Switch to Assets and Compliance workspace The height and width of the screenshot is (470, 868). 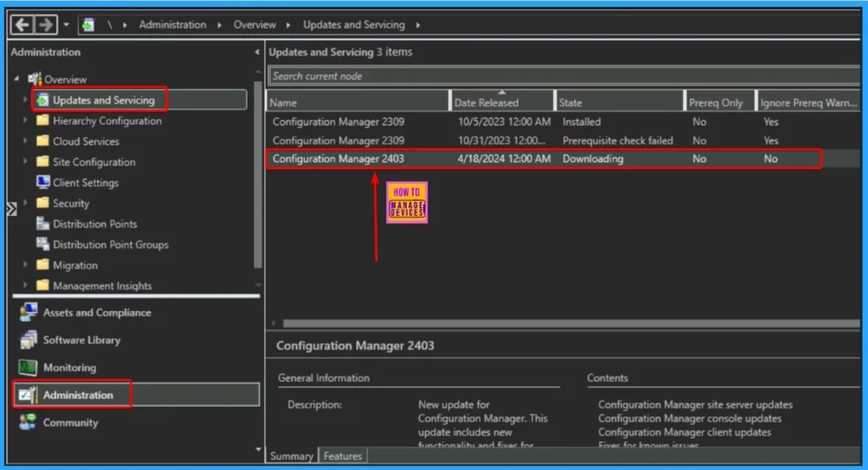click(x=97, y=312)
